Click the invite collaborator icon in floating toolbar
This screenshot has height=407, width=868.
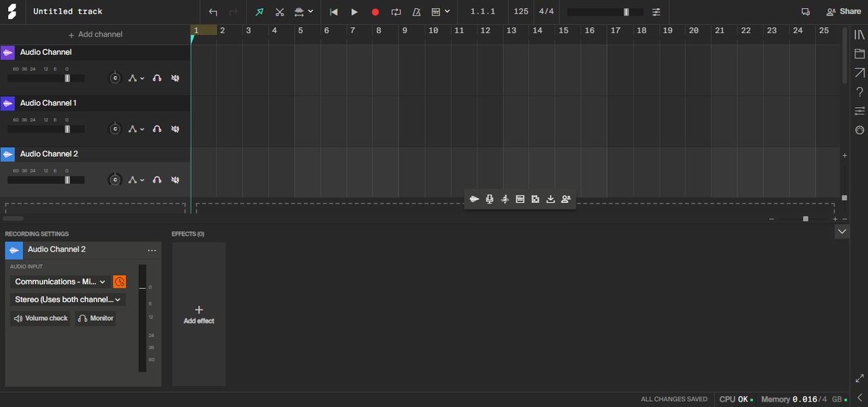pyautogui.click(x=566, y=199)
